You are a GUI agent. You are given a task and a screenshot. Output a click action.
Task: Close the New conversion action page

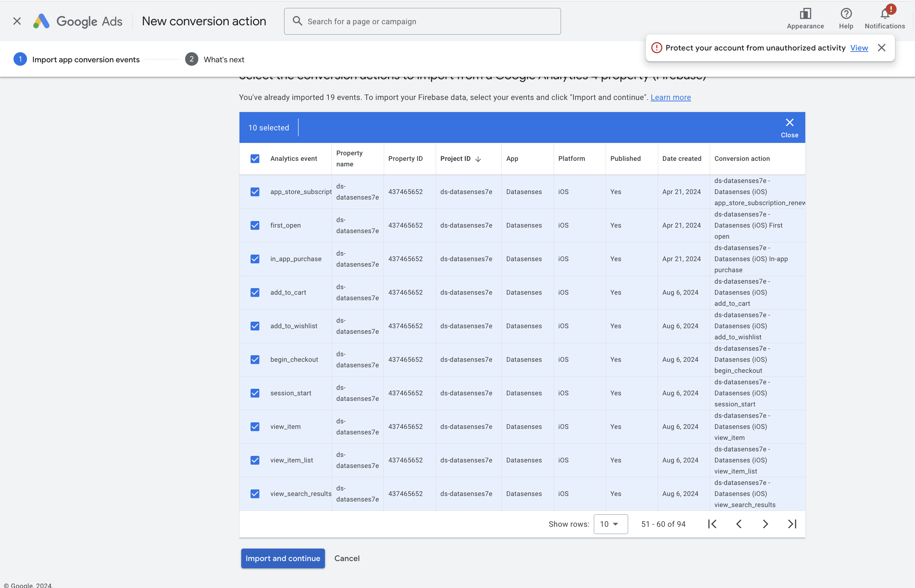coord(17,21)
